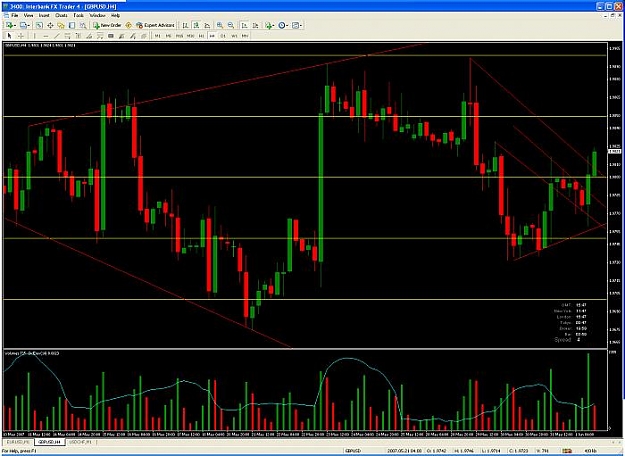Screen dimensions: 625x456
Task: Click 'For Help, press F1' status text
Action: point(19,451)
